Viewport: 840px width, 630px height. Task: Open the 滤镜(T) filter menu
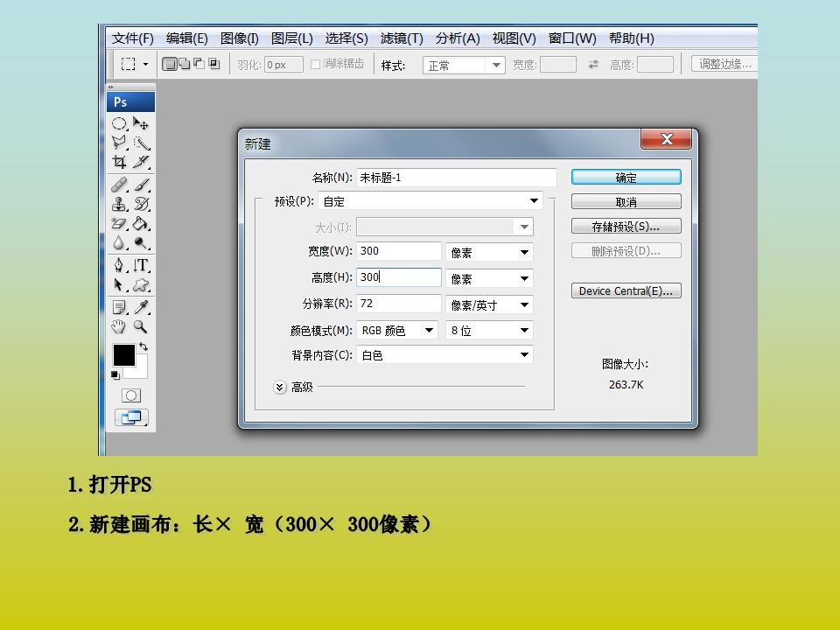click(x=402, y=38)
